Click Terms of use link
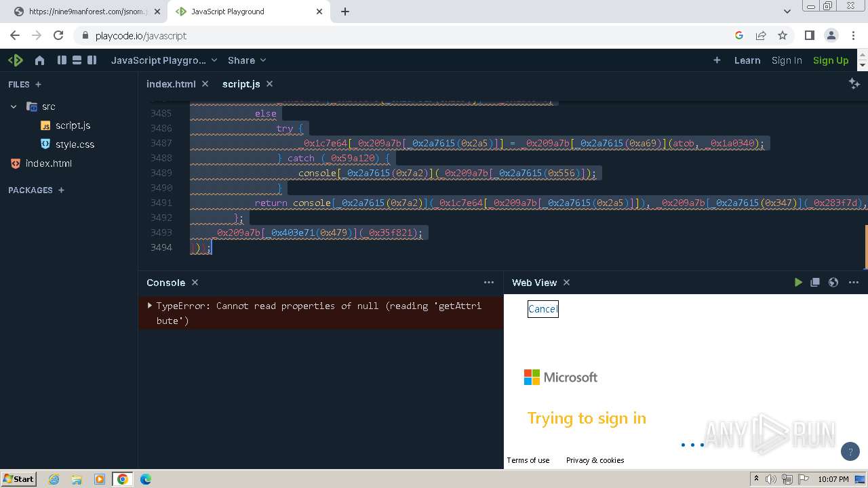The image size is (868, 488). point(528,460)
